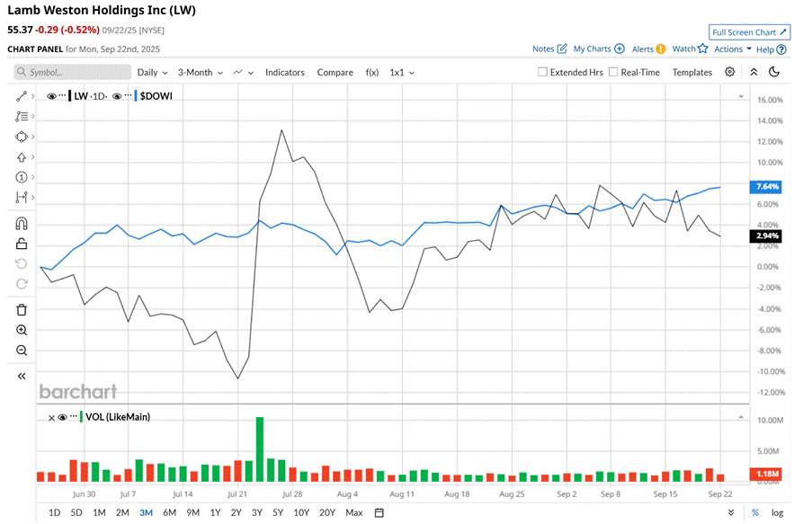
Task: Toggle VOL indicator visibility eye
Action: (63, 417)
